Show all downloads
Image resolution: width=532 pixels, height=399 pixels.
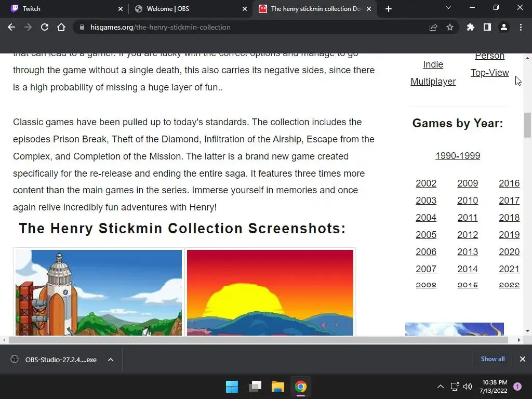pos(493,359)
